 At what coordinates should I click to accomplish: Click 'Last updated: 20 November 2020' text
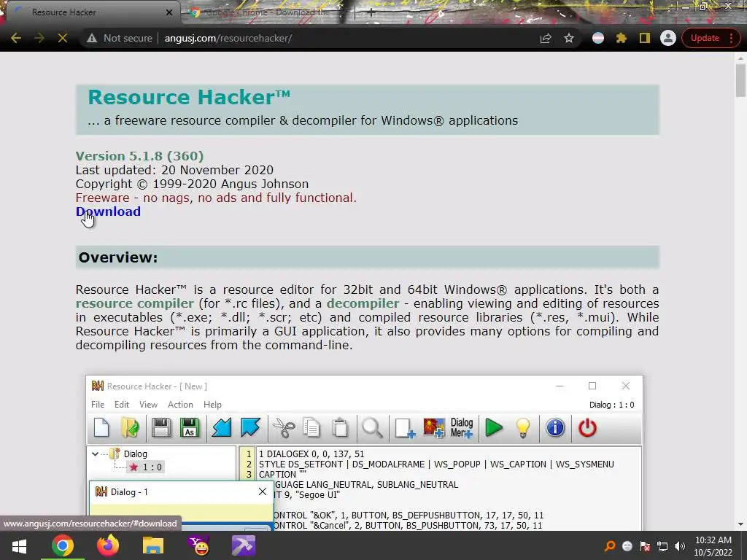click(x=174, y=170)
